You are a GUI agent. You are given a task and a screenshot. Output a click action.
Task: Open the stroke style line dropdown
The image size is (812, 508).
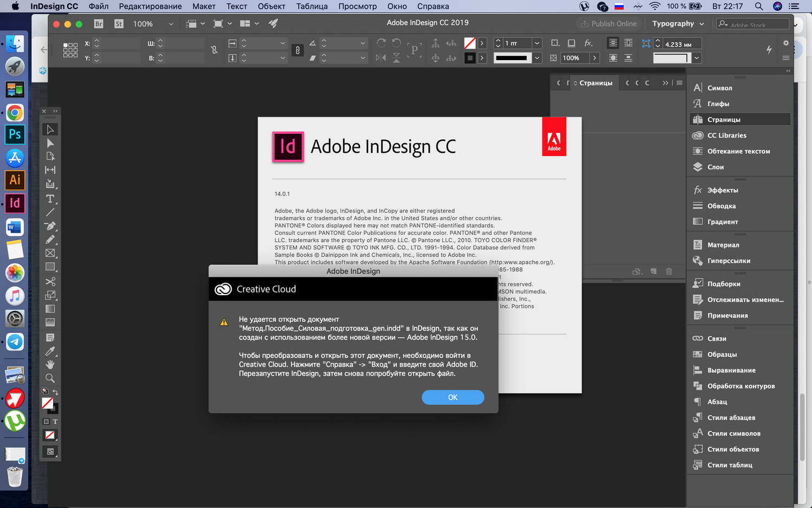tap(537, 58)
